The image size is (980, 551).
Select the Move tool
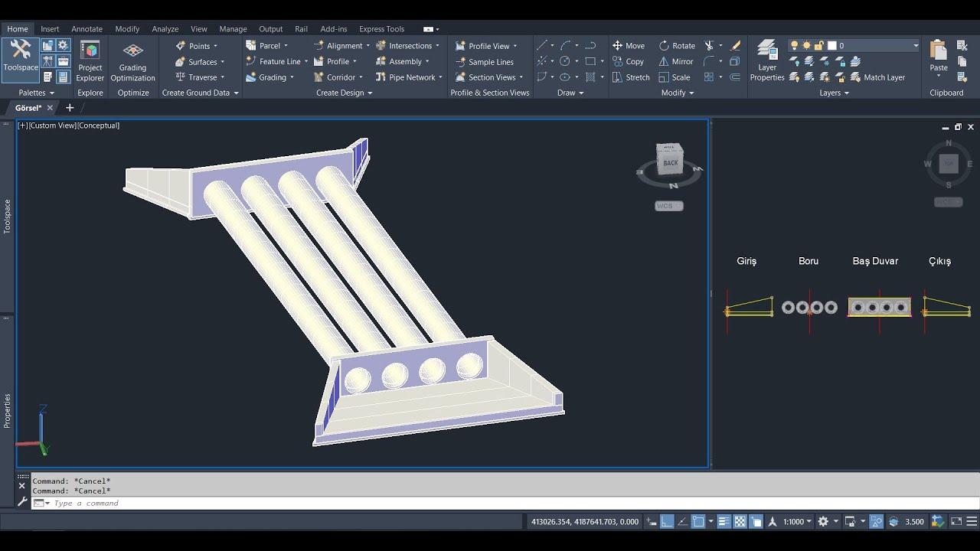click(x=629, y=46)
